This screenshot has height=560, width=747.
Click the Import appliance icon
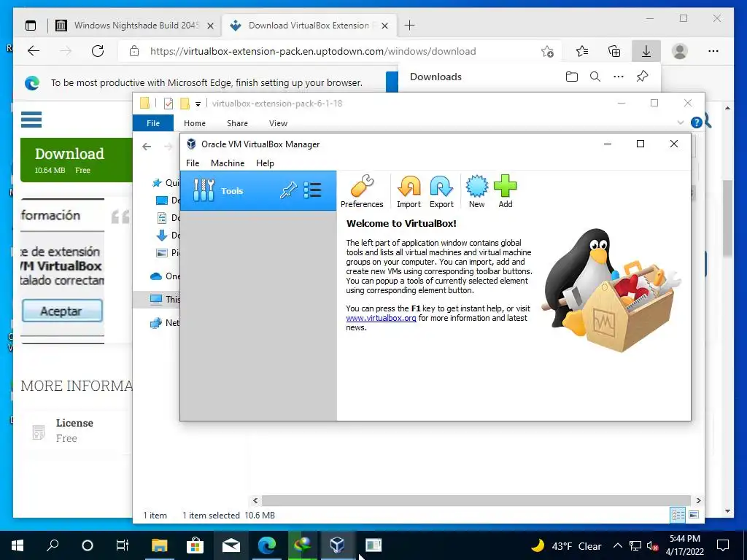tap(409, 192)
